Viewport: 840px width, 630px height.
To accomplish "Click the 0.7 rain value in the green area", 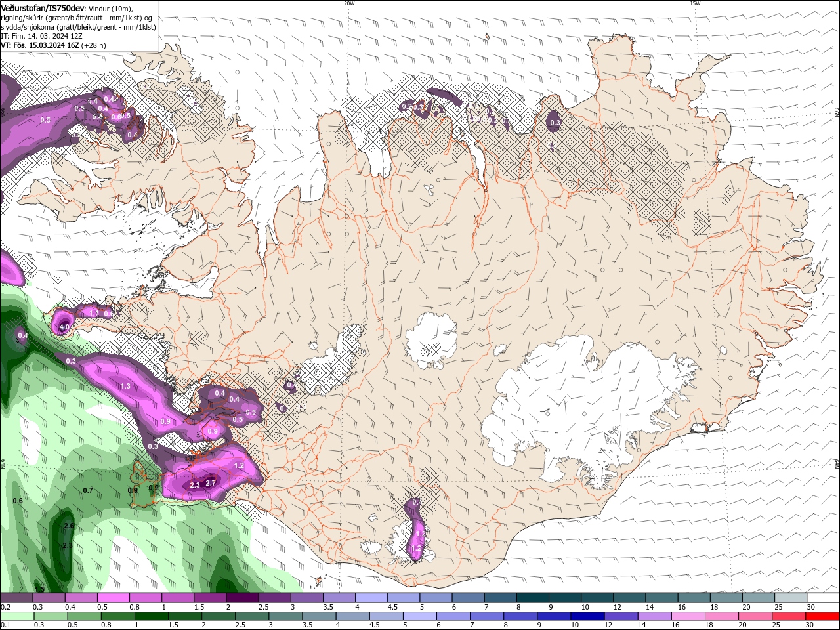I will (88, 490).
